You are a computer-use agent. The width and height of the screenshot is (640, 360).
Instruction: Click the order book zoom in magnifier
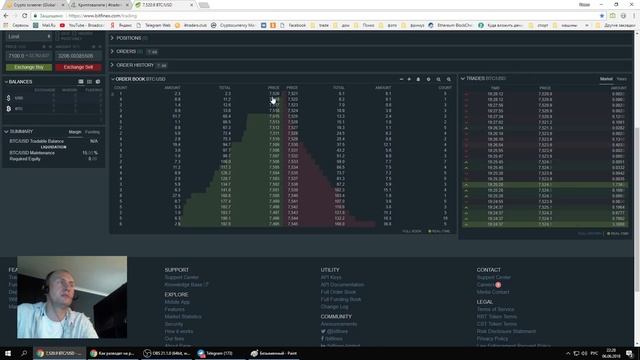pyautogui.click(x=449, y=79)
